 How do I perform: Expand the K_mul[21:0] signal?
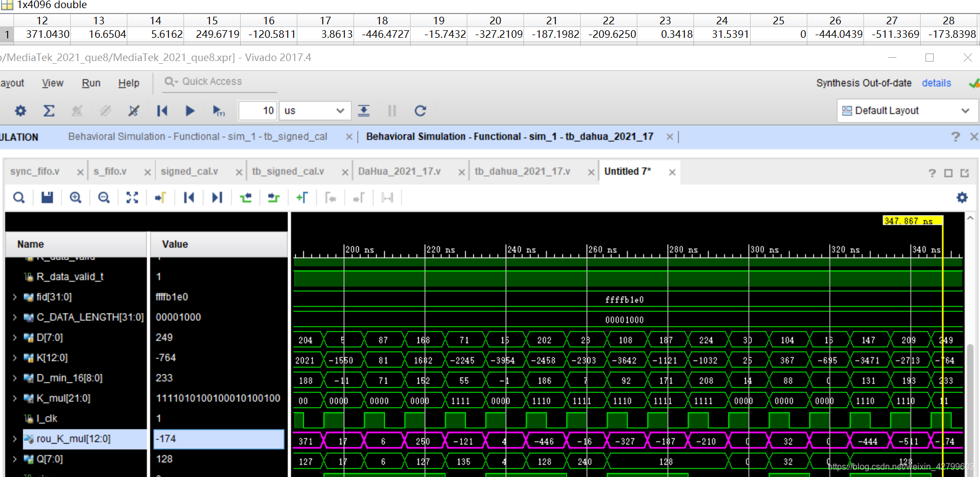[15, 398]
